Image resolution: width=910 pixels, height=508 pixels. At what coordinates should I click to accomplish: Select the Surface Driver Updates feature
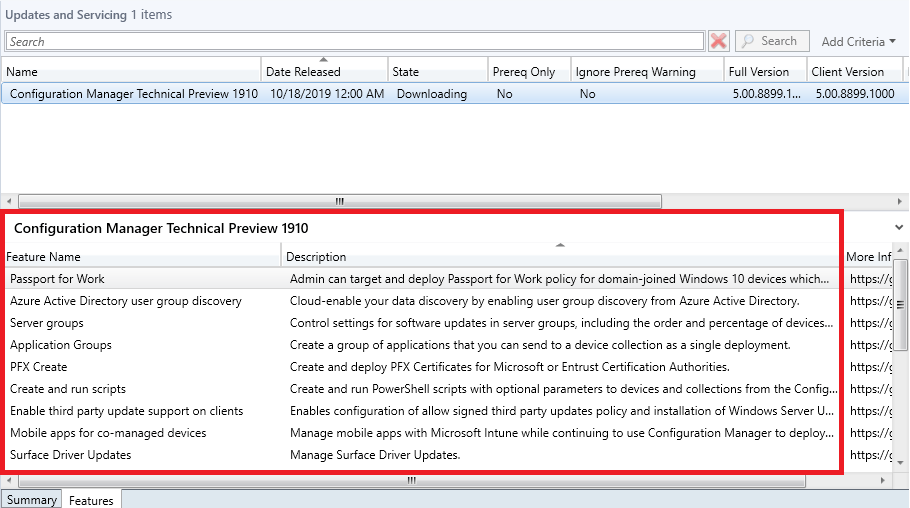[x=71, y=455]
